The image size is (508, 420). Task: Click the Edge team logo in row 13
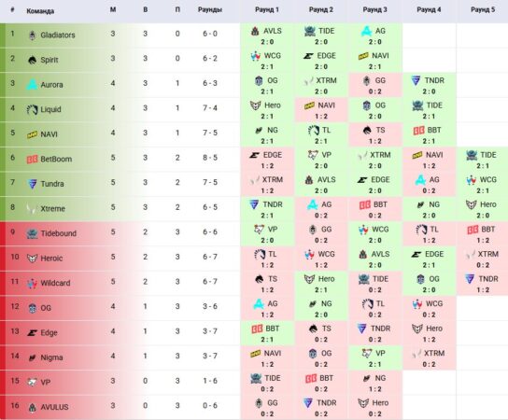pyautogui.click(x=32, y=332)
